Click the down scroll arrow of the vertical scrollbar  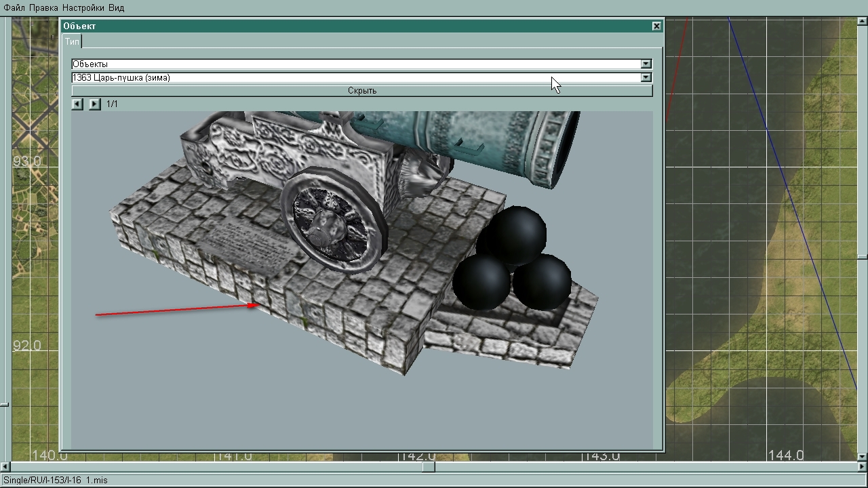862,456
